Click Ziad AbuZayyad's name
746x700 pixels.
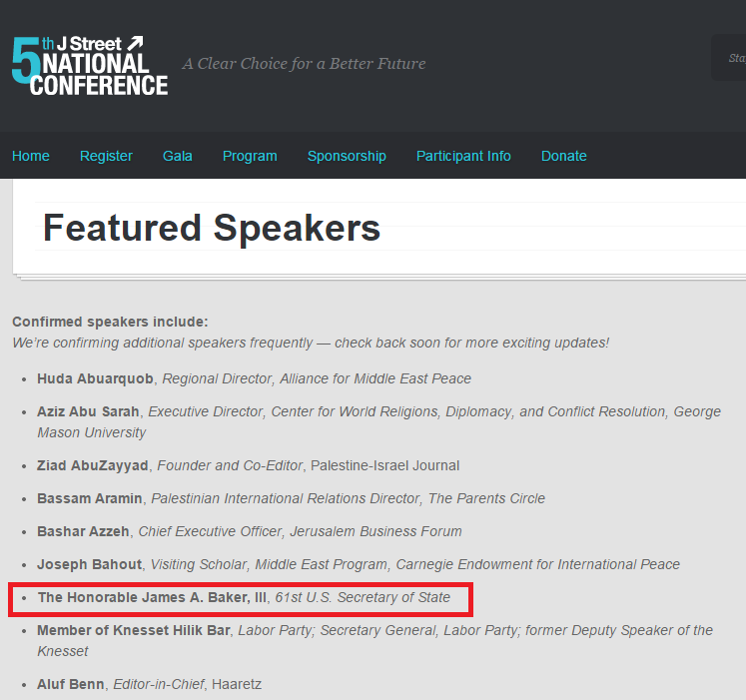(90, 465)
